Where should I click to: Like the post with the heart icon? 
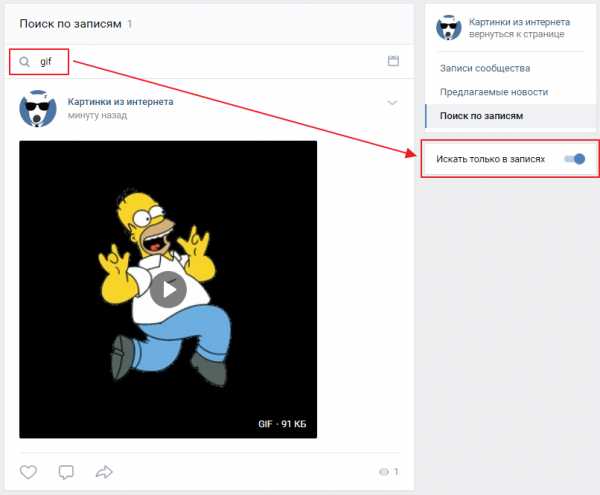coord(28,472)
